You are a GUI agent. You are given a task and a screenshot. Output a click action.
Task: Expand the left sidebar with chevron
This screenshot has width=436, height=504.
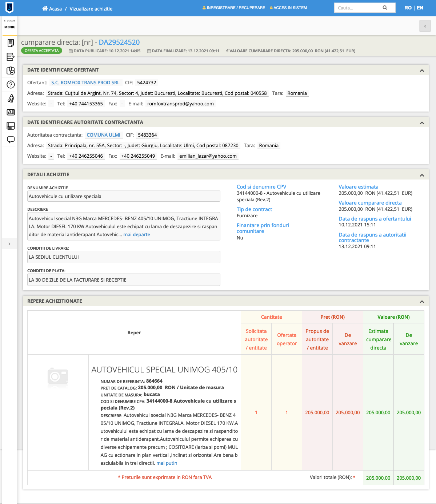pyautogui.click(x=9, y=243)
